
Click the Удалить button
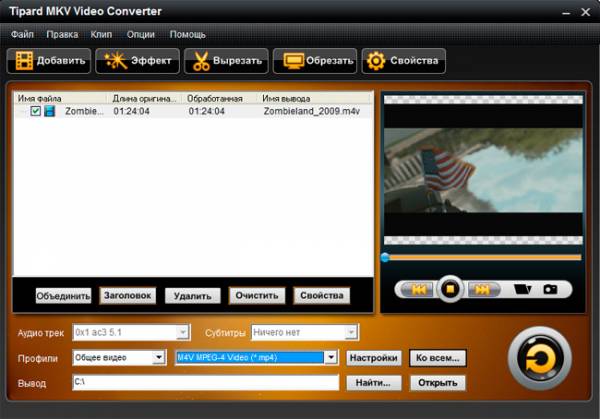tap(192, 296)
